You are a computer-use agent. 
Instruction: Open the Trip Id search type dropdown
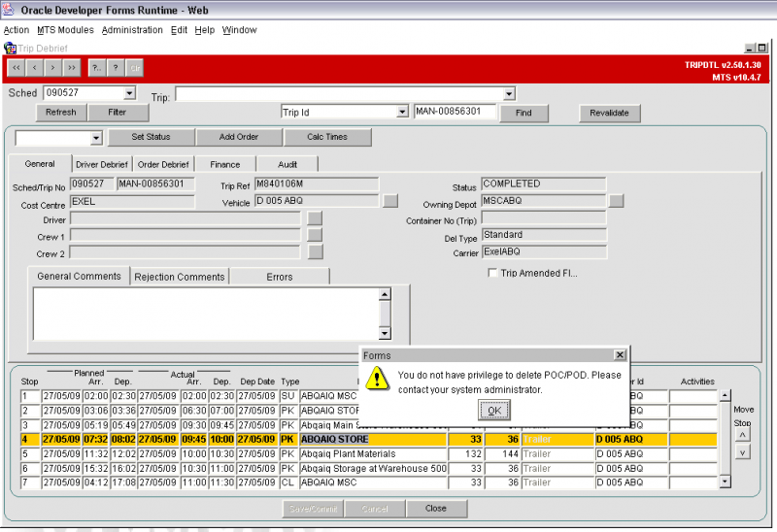[x=402, y=112]
